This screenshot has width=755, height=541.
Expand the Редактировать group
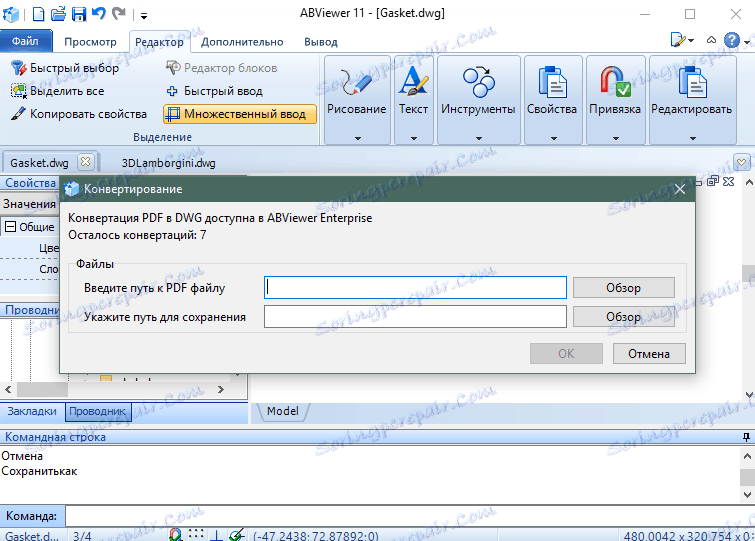[x=692, y=100]
